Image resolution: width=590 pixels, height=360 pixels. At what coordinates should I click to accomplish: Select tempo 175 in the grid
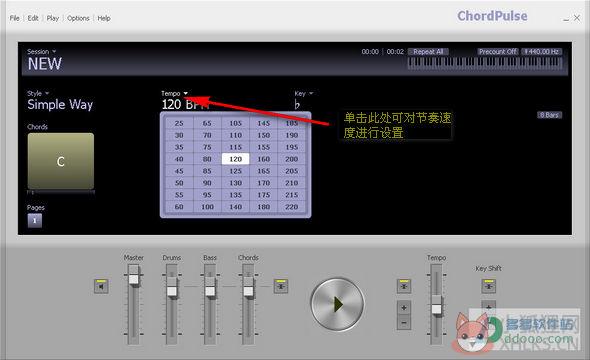point(264,195)
